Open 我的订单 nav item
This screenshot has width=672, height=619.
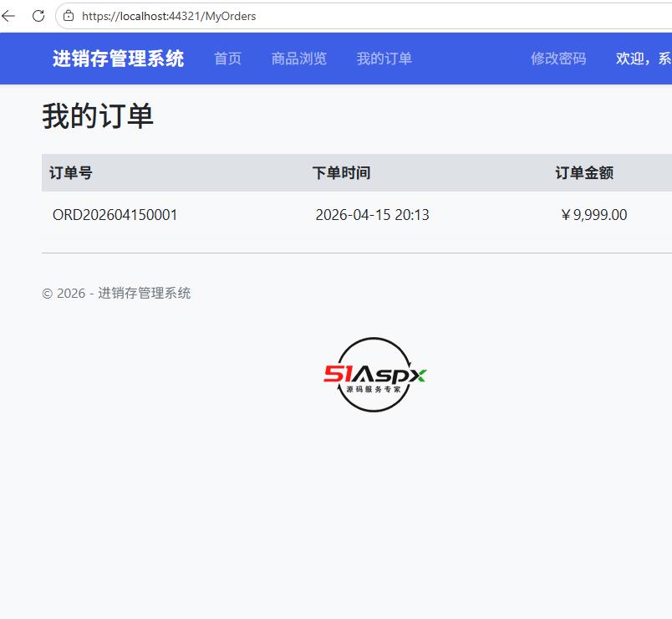coord(384,59)
